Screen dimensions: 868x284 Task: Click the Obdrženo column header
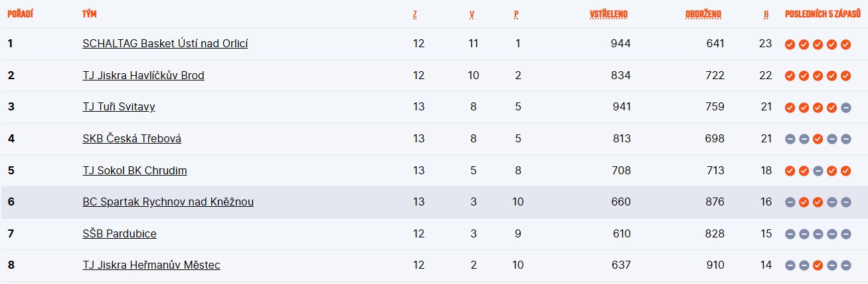tap(703, 14)
